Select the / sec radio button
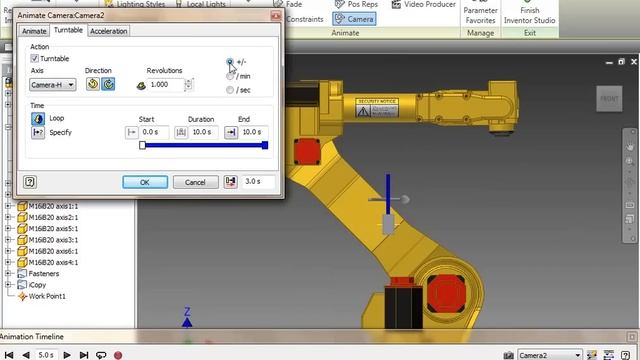This screenshot has width=640, height=360. pyautogui.click(x=230, y=90)
